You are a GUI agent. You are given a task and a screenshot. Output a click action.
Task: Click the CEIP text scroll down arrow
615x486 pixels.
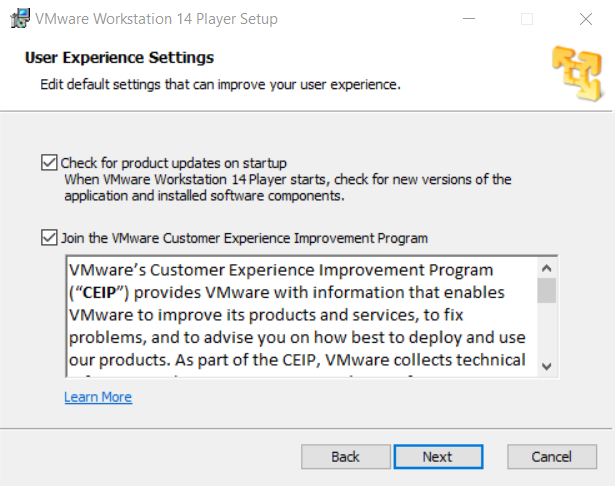pos(546,367)
